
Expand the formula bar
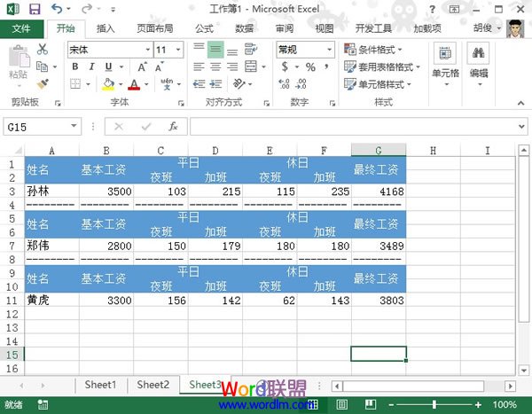(521, 127)
